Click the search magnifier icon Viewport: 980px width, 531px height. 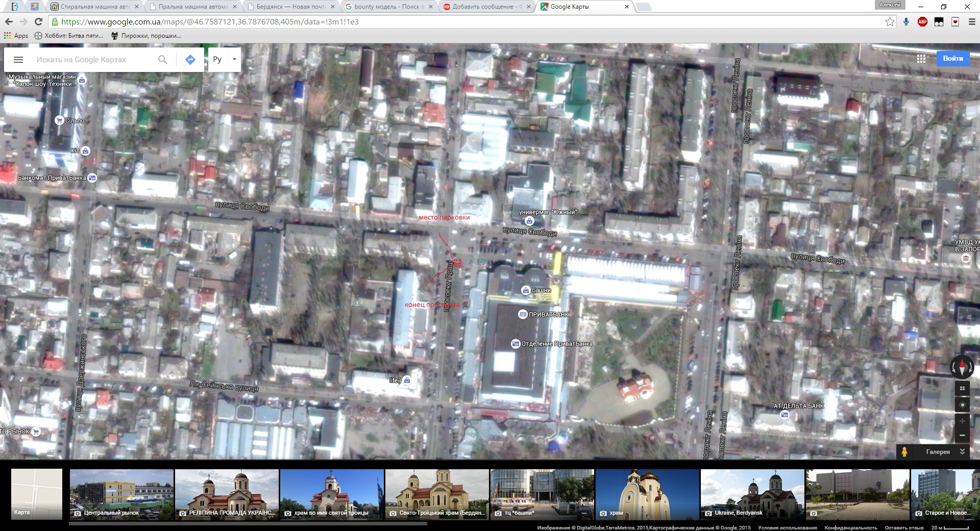tap(162, 60)
